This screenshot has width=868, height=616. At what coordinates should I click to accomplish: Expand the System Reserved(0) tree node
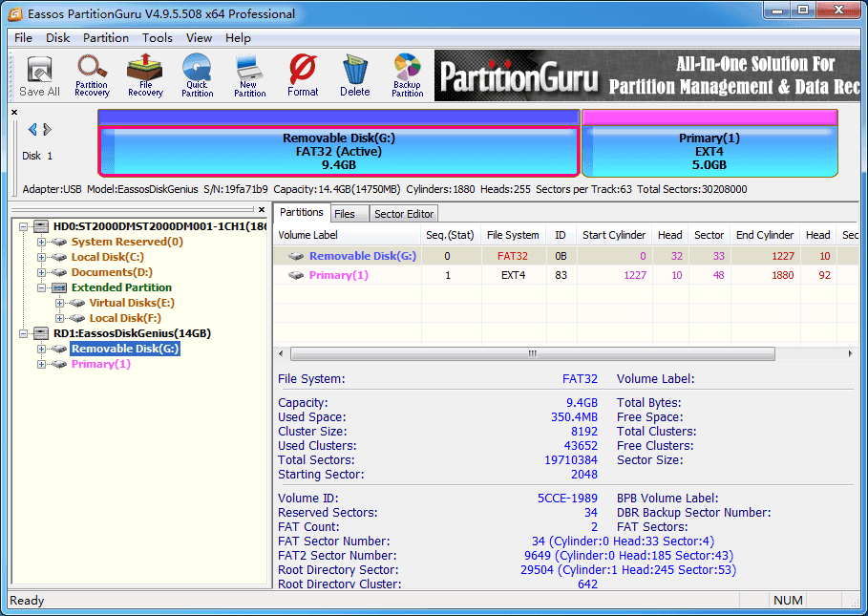[42, 242]
